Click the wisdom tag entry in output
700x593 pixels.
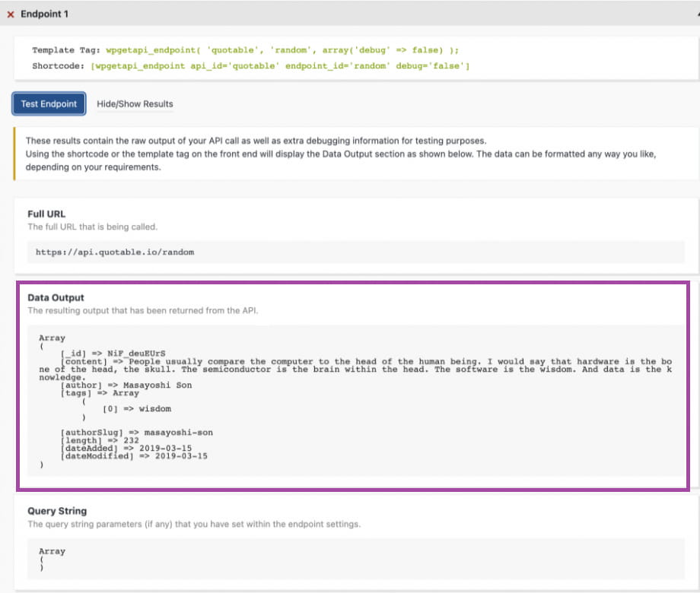pyautogui.click(x=137, y=409)
